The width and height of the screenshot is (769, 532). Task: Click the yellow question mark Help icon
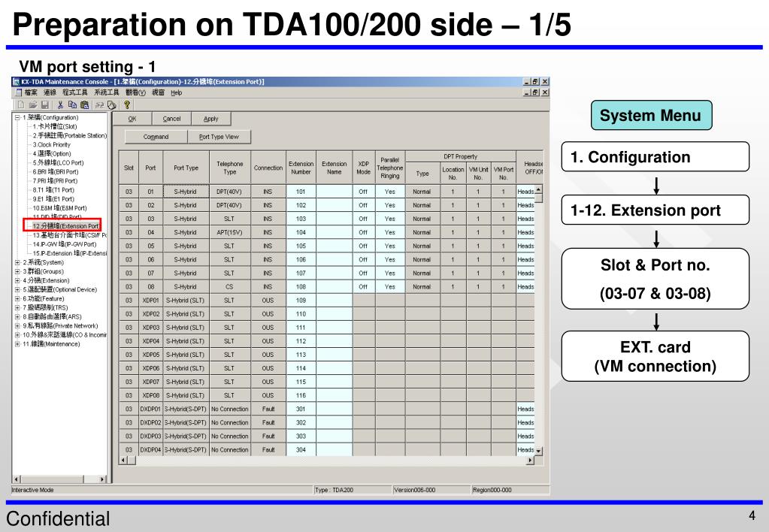coord(127,104)
